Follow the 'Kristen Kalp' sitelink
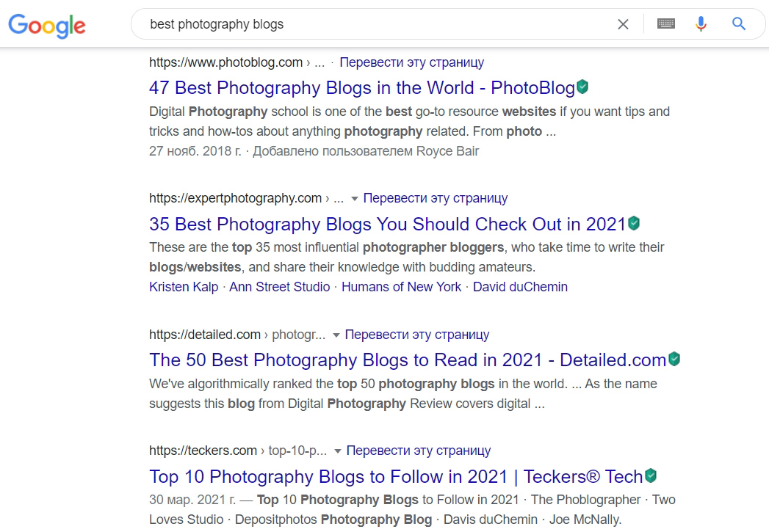Viewport: 769px width, 532px height. tap(184, 287)
